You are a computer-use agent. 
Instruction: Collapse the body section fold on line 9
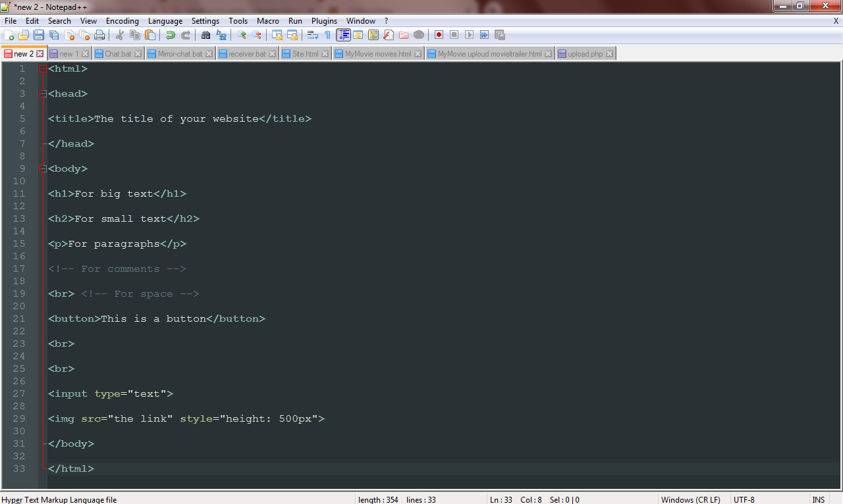43,168
